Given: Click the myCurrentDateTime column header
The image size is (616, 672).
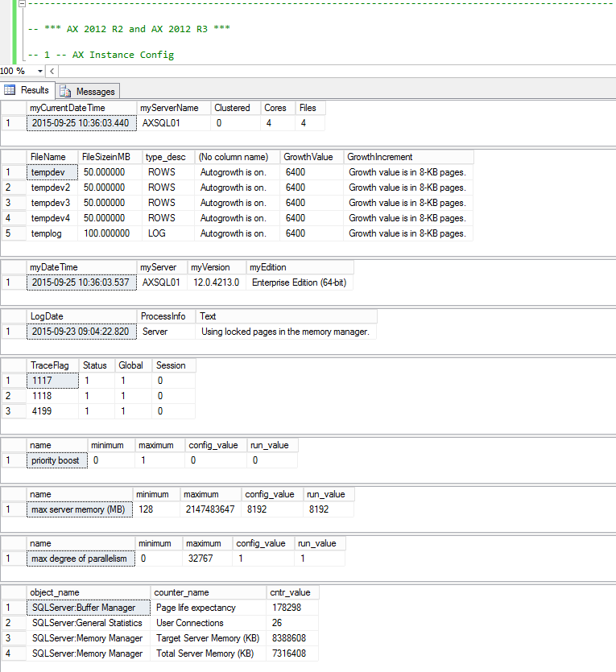Looking at the screenshot, I should pos(81,108).
